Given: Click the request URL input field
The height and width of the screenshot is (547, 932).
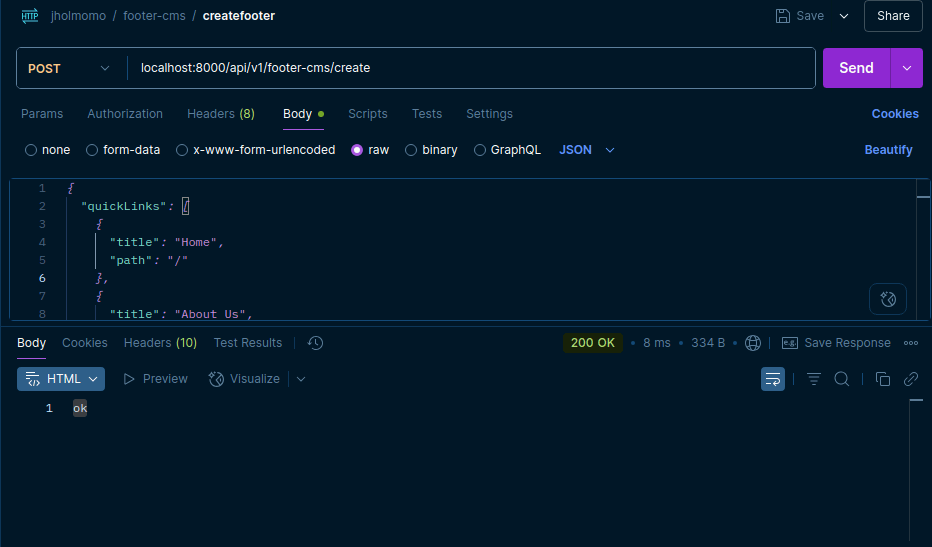Looking at the screenshot, I should pos(470,68).
